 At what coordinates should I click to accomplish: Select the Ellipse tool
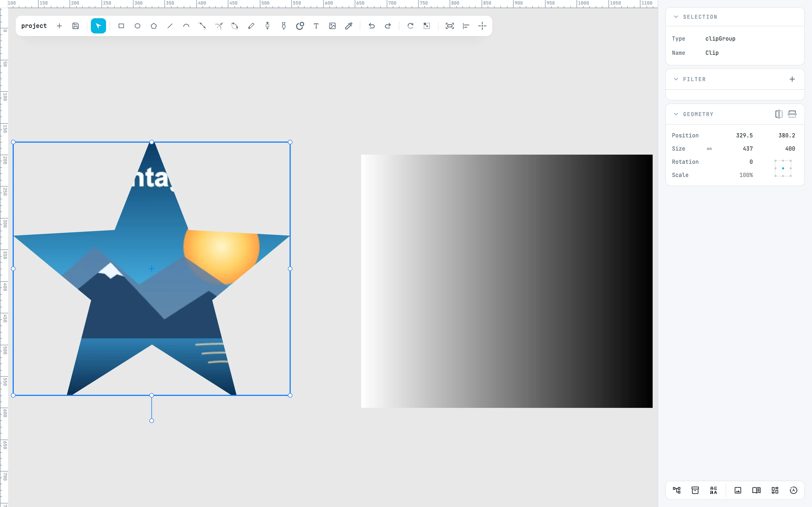tap(137, 26)
